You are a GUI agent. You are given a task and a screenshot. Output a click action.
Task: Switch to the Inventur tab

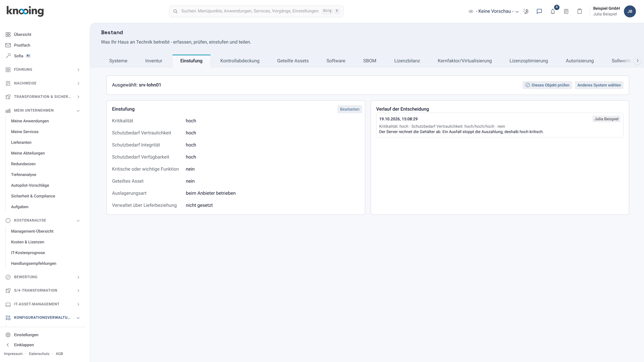pos(154,61)
